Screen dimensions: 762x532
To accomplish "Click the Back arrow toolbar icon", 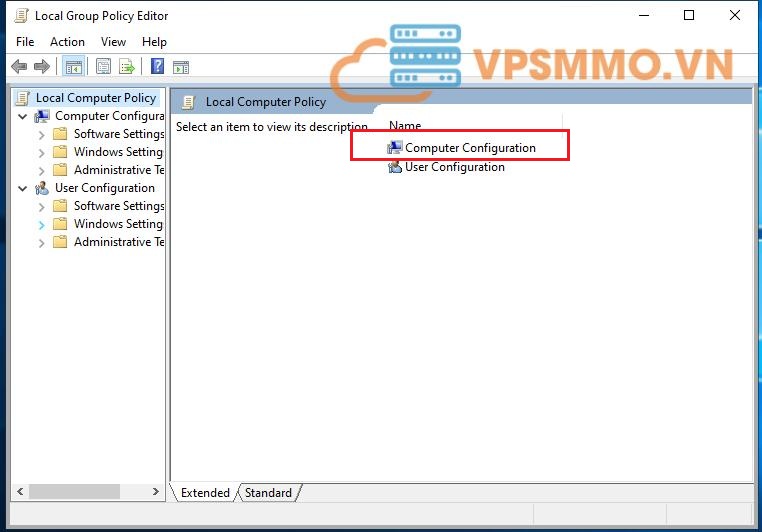I will tap(18, 67).
